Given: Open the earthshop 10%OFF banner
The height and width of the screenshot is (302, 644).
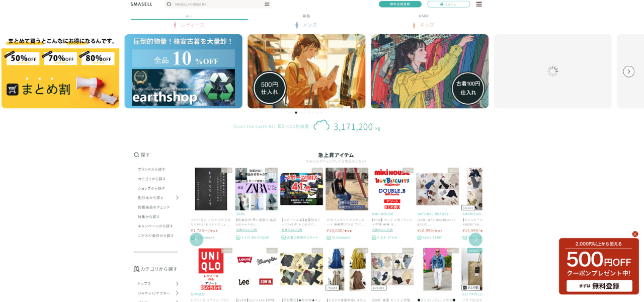Looking at the screenshot, I should pos(183,71).
